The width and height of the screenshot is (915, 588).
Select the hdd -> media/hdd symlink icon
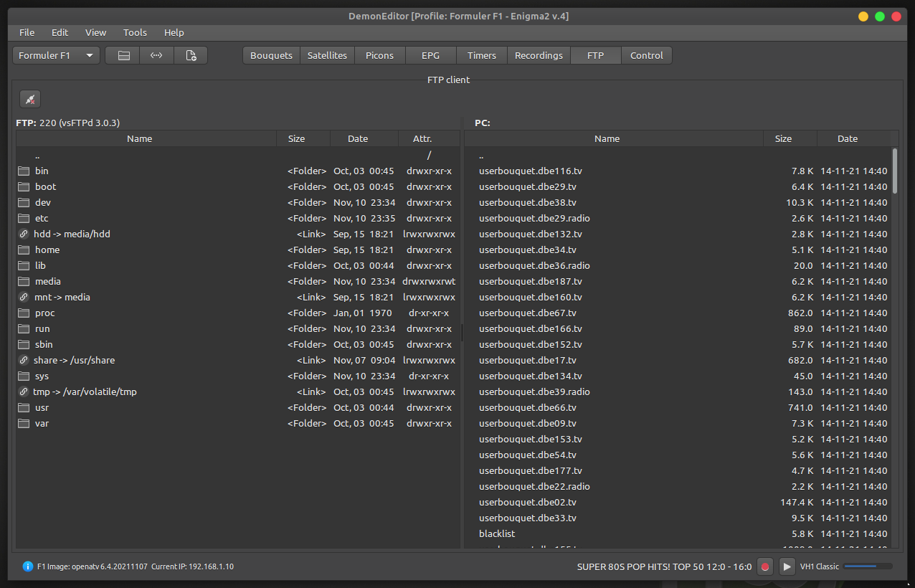pos(24,234)
